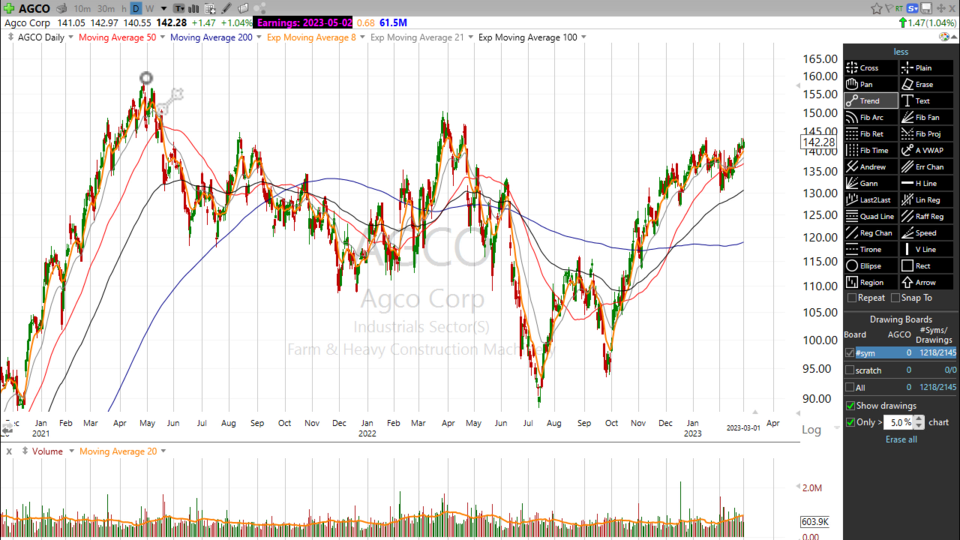Select the Fib Fan tool
The height and width of the screenshot is (540, 960).
click(926, 118)
